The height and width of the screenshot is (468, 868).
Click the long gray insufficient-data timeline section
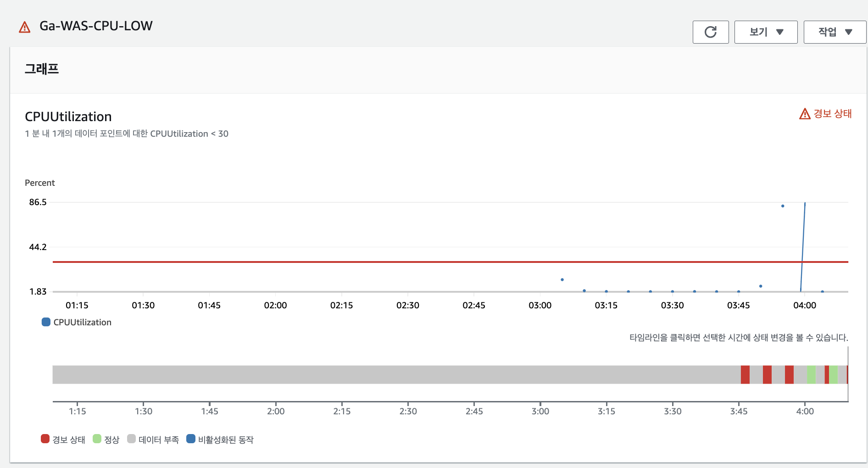coord(396,374)
